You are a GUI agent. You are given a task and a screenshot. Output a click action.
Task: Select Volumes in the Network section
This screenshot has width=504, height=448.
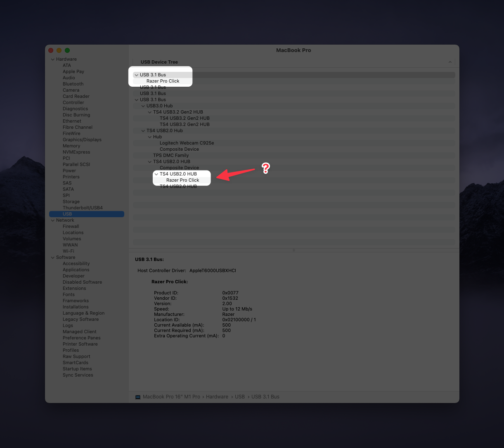point(72,239)
